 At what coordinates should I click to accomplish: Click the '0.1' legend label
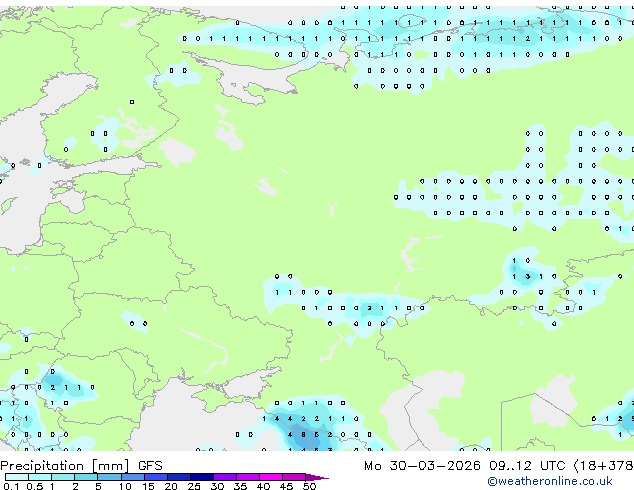(x=11, y=486)
